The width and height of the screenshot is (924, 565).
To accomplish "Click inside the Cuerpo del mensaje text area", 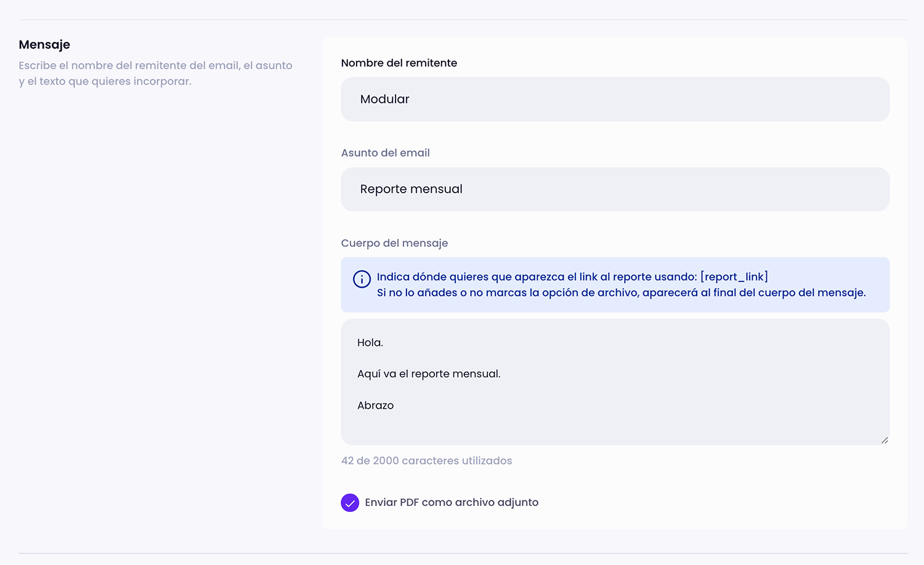I will [x=615, y=382].
